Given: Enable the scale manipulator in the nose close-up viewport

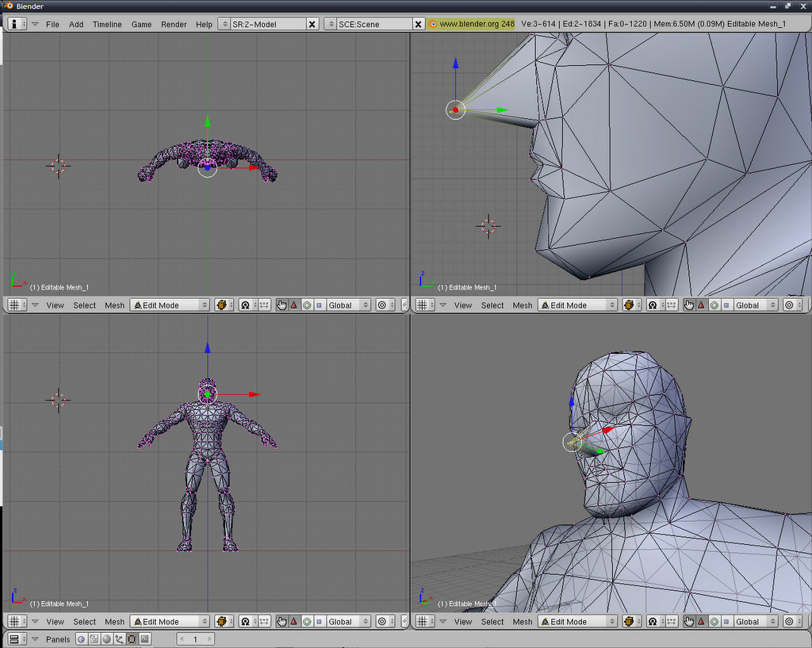Looking at the screenshot, I should [x=727, y=305].
